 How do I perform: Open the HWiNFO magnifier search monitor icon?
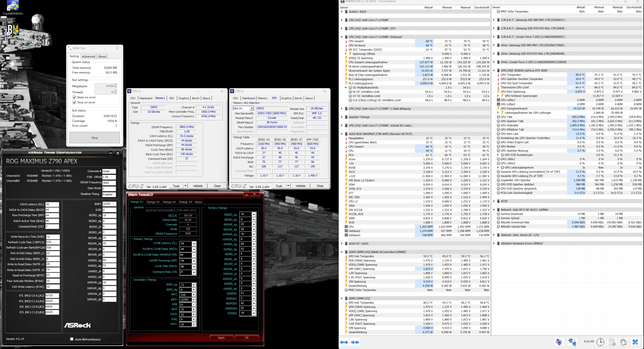[x=559, y=342]
